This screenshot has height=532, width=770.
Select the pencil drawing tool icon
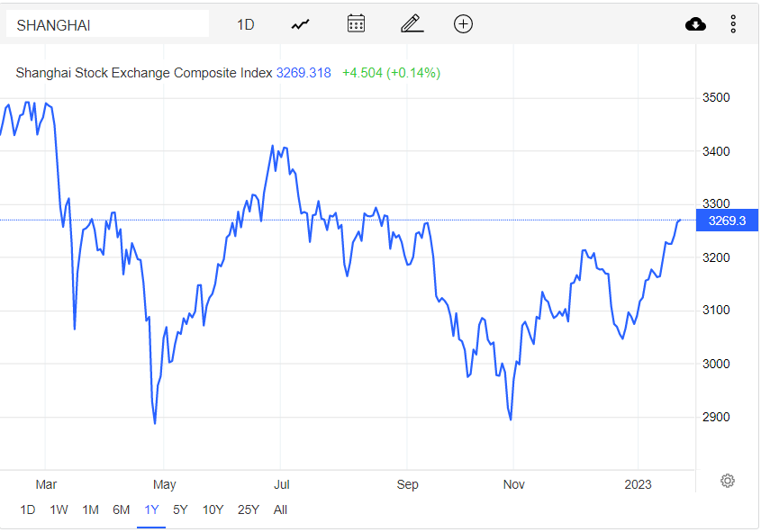(x=412, y=23)
